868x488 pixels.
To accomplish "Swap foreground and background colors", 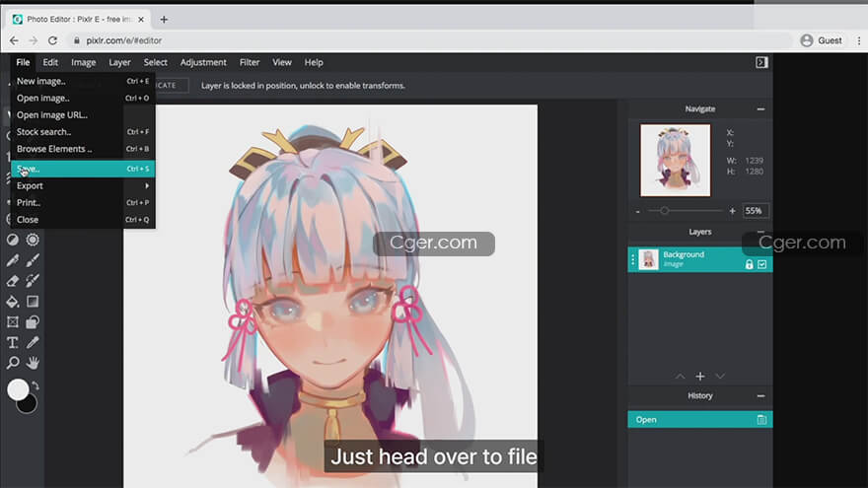I will [36, 385].
